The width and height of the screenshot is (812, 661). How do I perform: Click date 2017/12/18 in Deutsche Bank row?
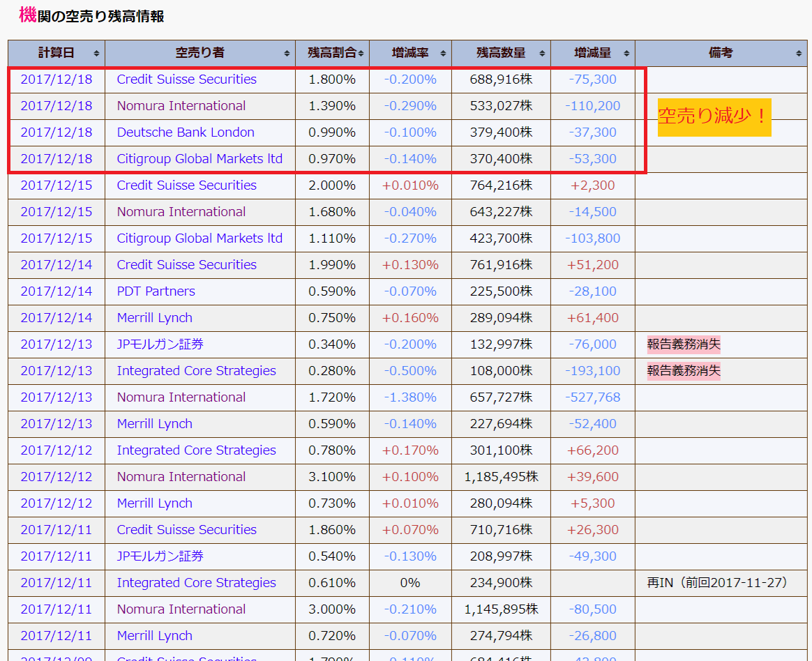[57, 132]
